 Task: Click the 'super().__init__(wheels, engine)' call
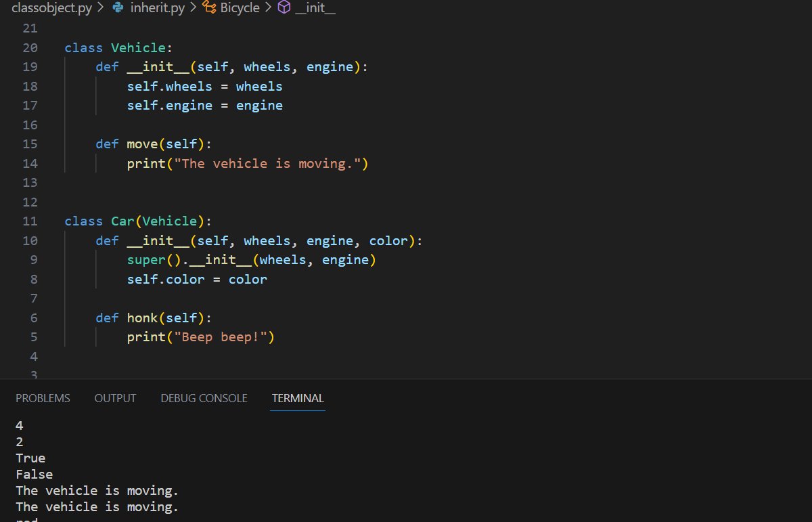click(x=251, y=259)
